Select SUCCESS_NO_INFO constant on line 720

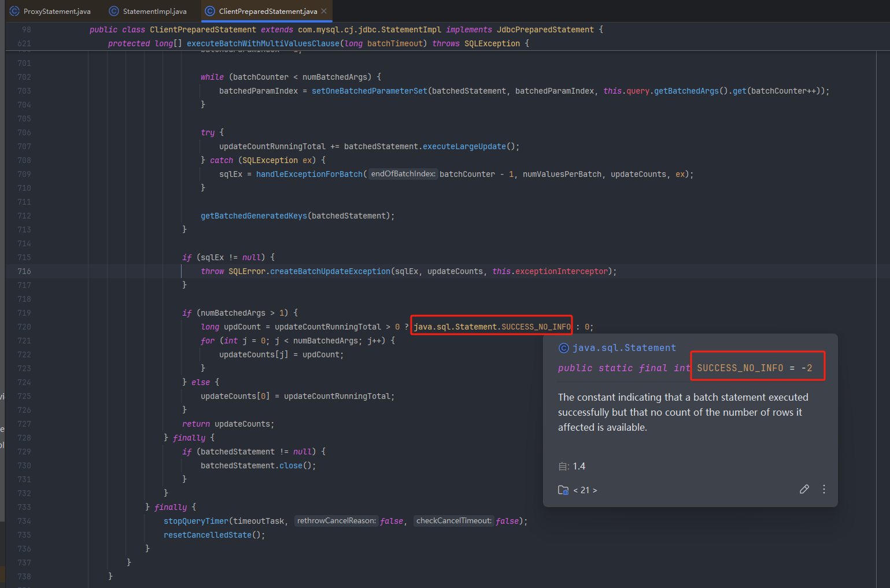[x=536, y=327]
